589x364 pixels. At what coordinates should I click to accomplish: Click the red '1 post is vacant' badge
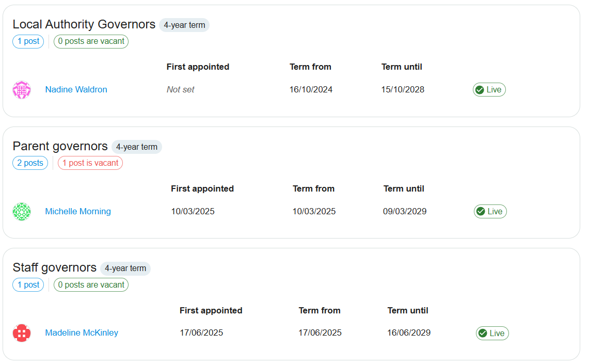[x=90, y=163]
